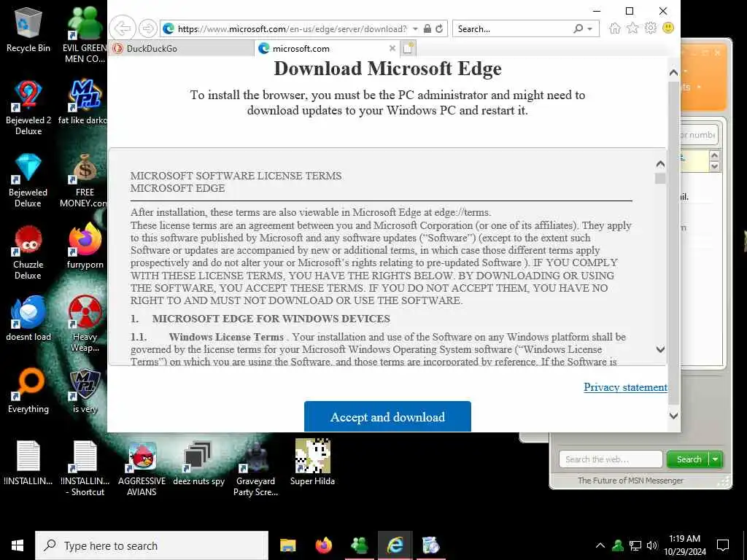This screenshot has width=747, height=560.
Task: Open a new tab in Internet Explorer
Action: pos(409,48)
